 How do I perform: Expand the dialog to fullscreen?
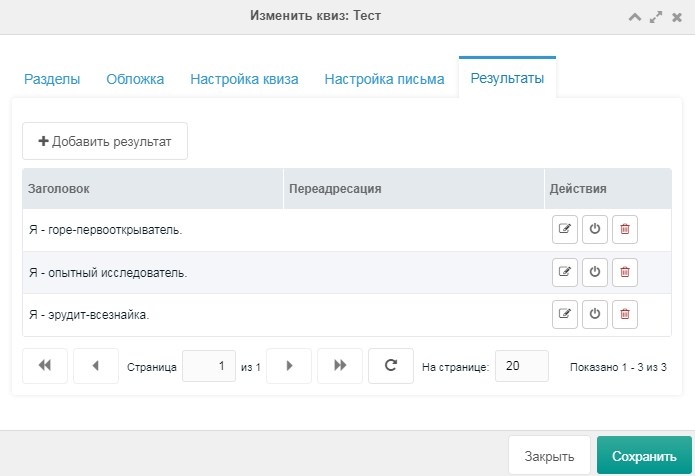pyautogui.click(x=656, y=17)
